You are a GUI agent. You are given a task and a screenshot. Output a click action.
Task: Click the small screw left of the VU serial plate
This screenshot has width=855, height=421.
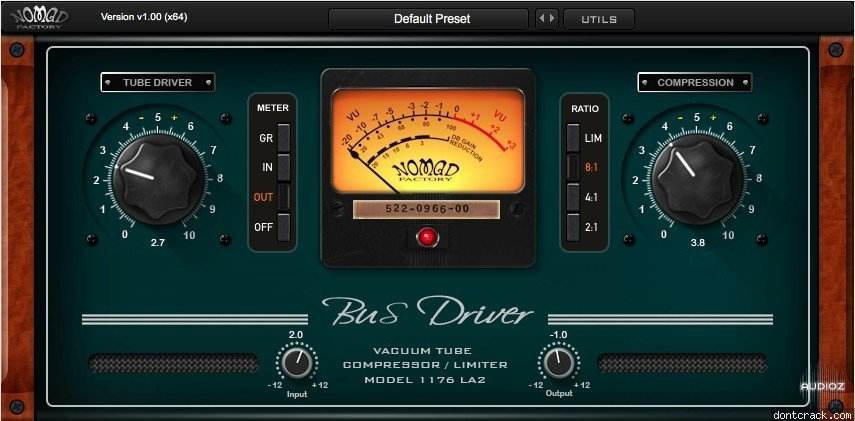click(x=338, y=208)
